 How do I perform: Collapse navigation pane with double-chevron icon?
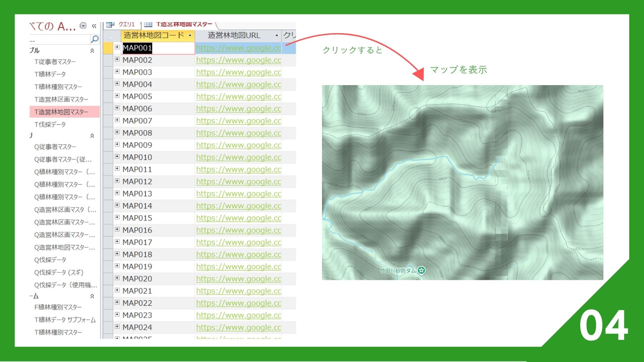click(x=94, y=26)
